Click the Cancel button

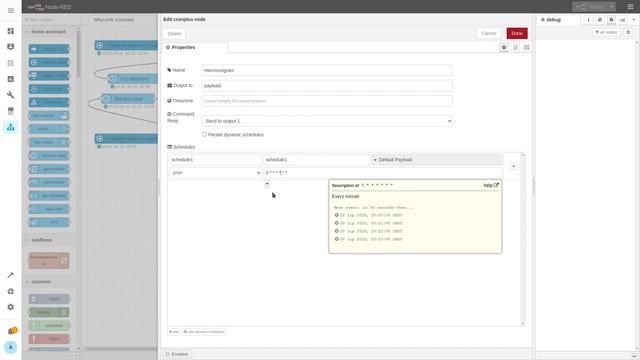tap(489, 33)
